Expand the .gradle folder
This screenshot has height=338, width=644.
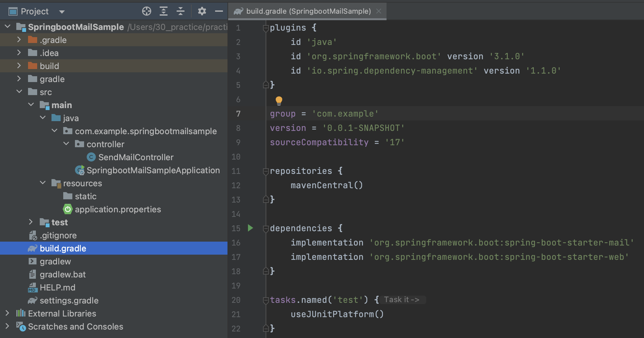(x=19, y=40)
